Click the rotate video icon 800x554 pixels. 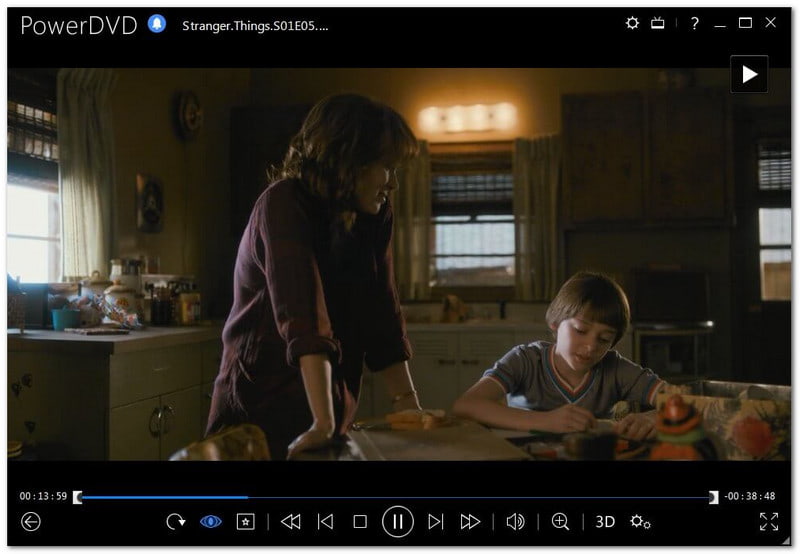click(x=176, y=521)
